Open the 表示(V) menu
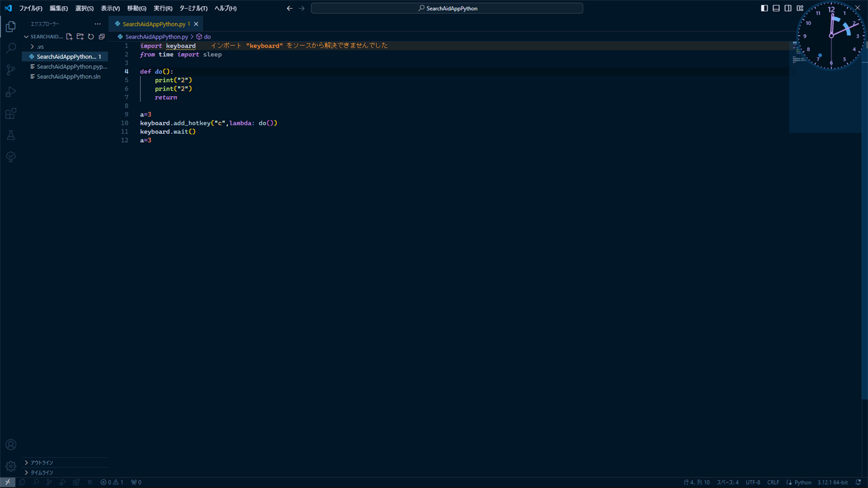This screenshot has height=488, width=868. (110, 8)
